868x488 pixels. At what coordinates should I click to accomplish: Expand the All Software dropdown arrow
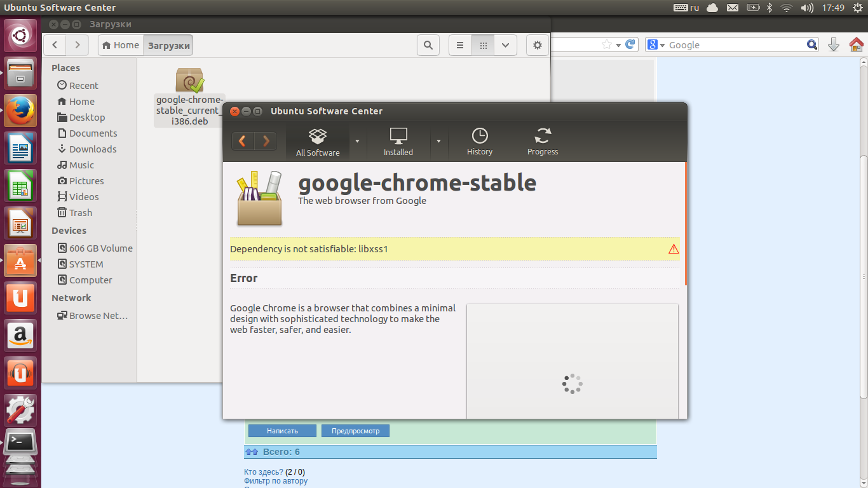point(358,141)
